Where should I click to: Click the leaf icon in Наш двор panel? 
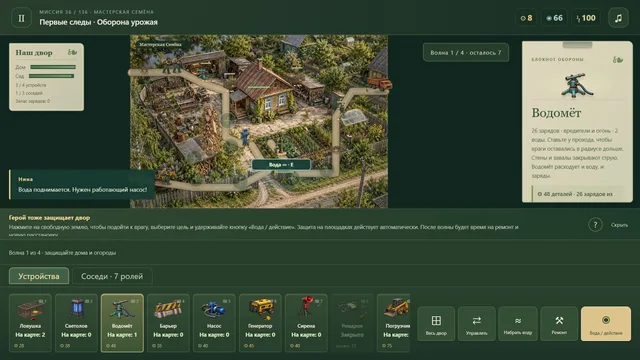click(x=72, y=52)
